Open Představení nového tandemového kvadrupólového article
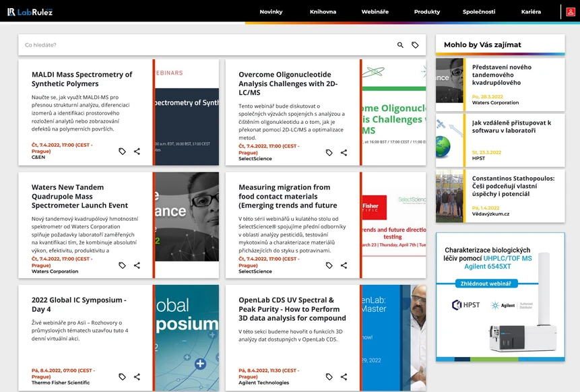This screenshot has width=580, height=392. pyautogui.click(x=502, y=75)
